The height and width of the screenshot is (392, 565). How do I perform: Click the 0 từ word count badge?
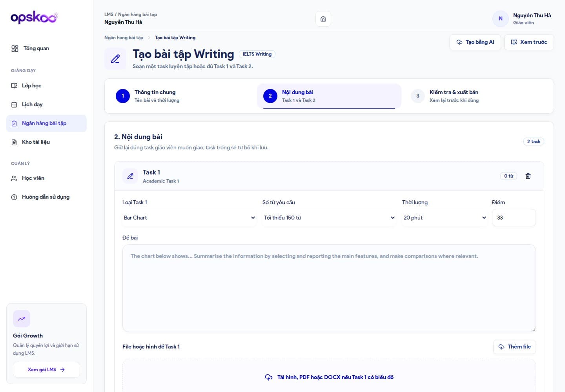pyautogui.click(x=508, y=176)
